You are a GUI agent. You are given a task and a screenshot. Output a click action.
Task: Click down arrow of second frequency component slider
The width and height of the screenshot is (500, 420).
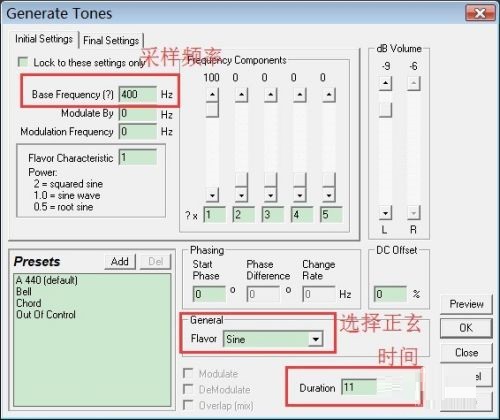[x=241, y=195]
